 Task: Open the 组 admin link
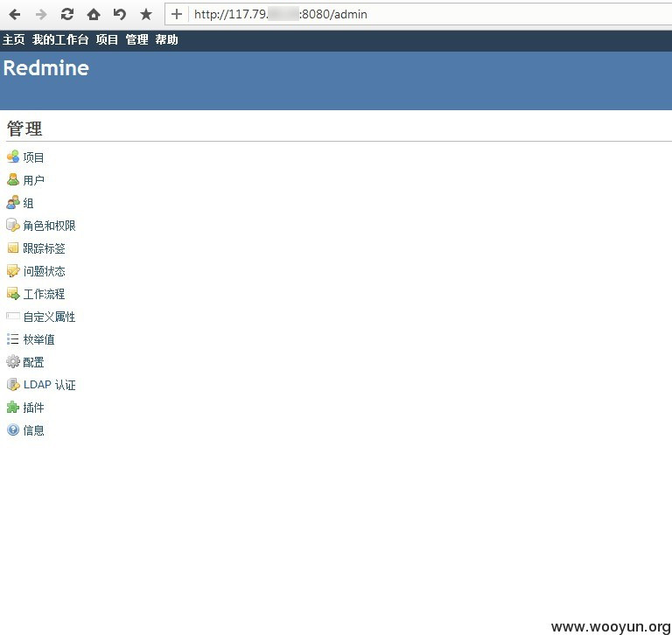tap(28, 203)
